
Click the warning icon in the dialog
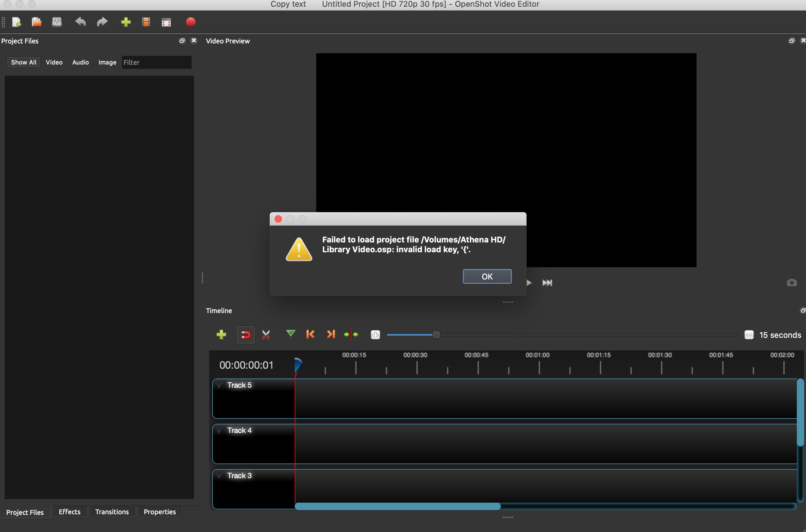(x=299, y=249)
